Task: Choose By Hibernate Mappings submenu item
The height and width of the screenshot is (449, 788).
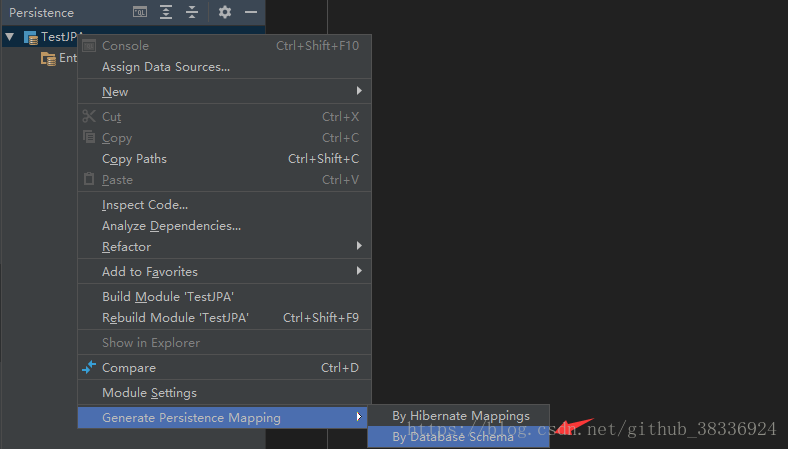Action: (x=458, y=416)
